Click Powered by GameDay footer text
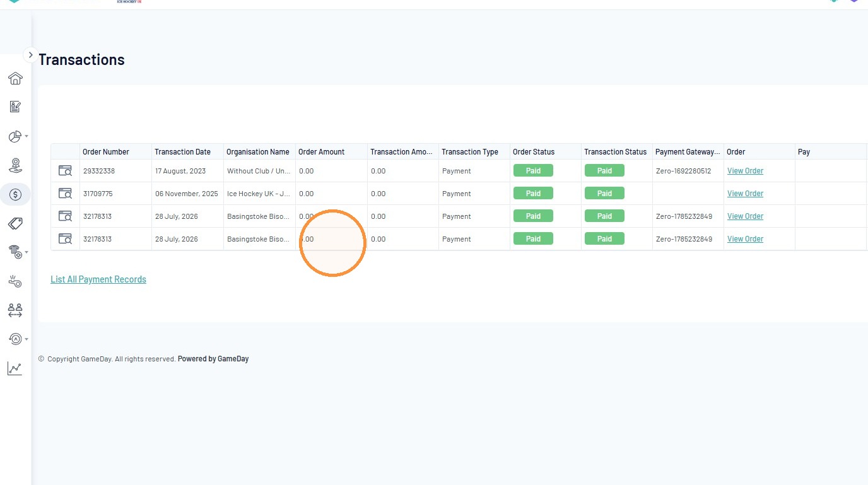868x485 pixels. [x=213, y=359]
